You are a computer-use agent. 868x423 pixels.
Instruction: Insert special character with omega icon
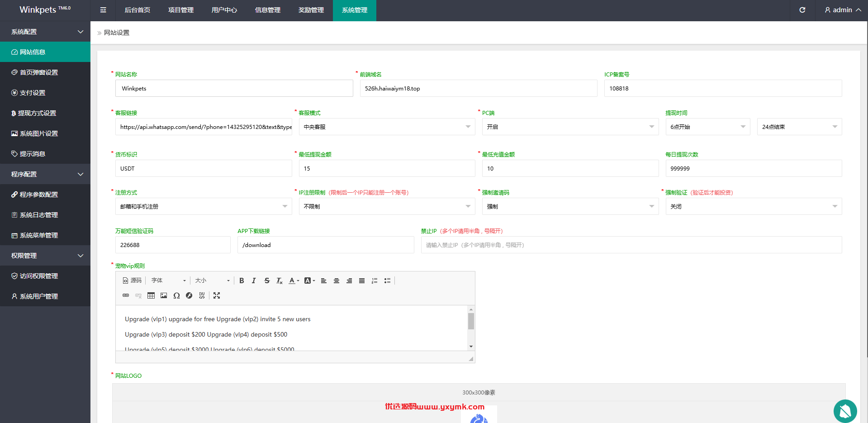point(176,295)
